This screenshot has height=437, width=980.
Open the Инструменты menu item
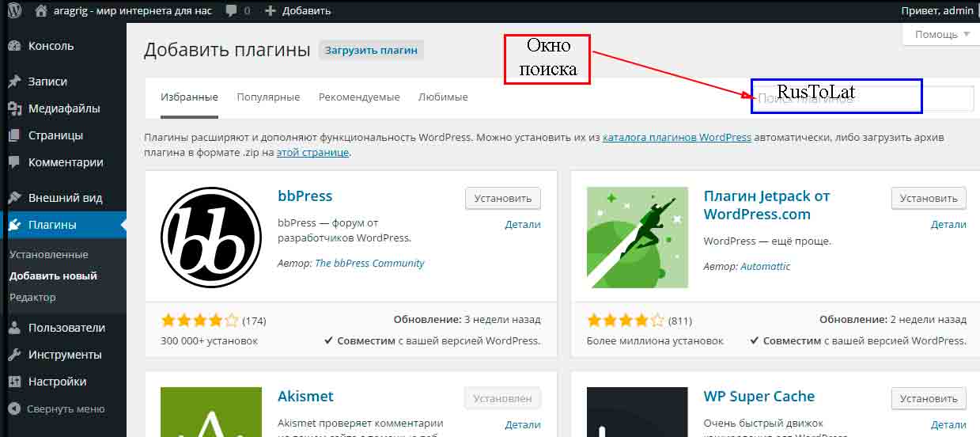63,355
